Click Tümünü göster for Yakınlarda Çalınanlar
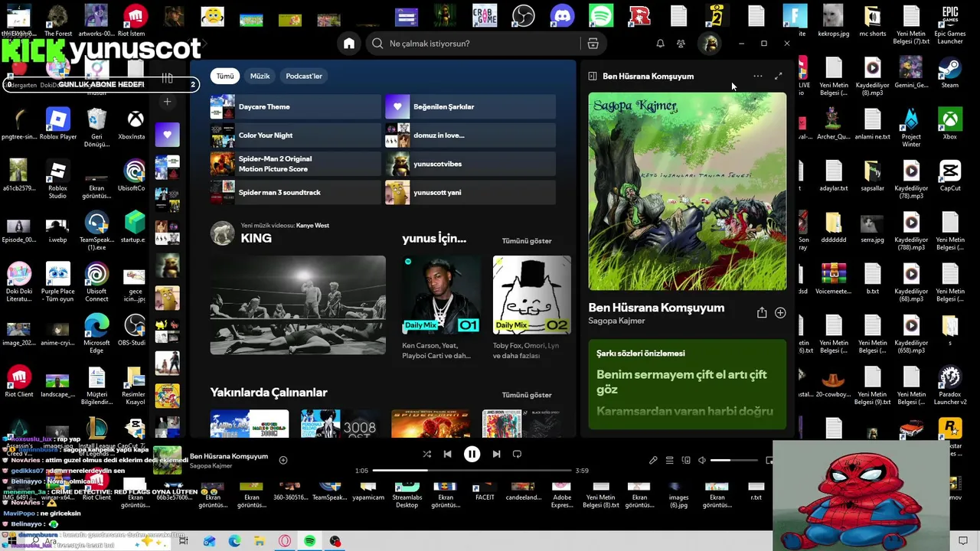 point(526,395)
